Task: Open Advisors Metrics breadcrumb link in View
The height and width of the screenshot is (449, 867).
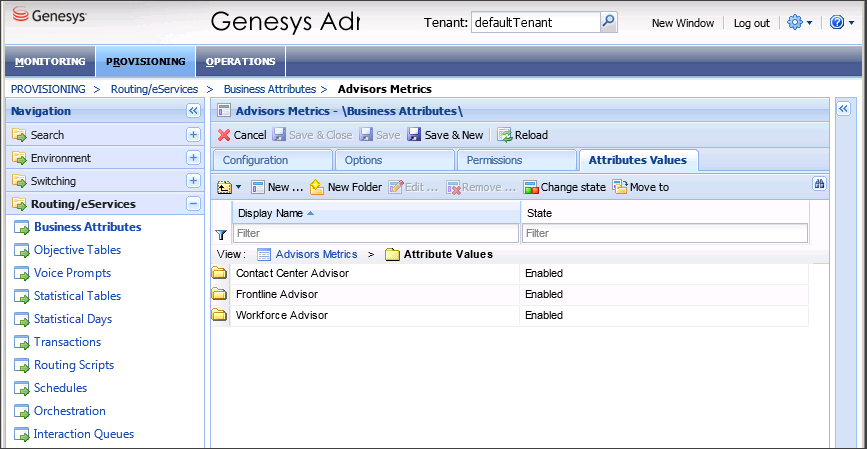Action: coord(316,254)
